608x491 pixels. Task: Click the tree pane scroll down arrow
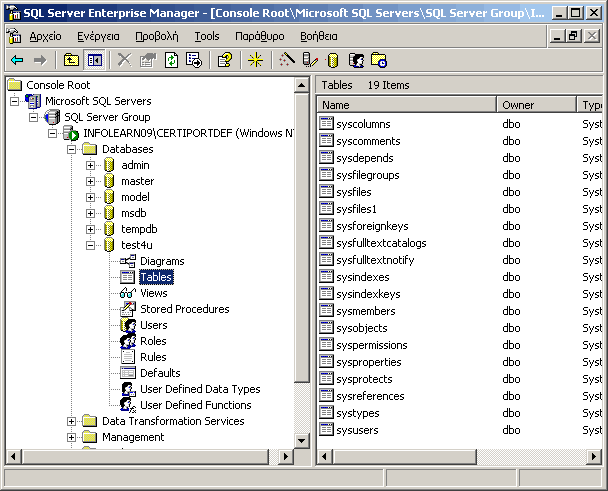coord(301,440)
